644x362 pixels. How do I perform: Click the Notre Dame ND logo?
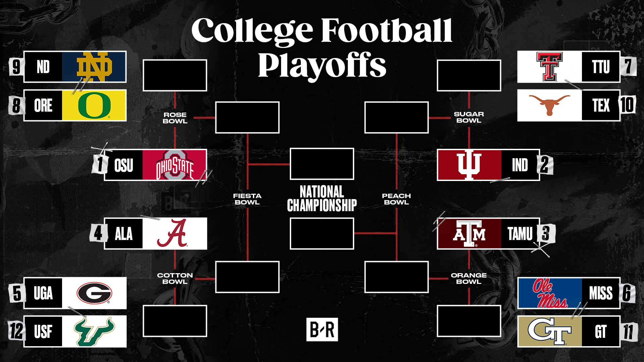click(x=94, y=67)
